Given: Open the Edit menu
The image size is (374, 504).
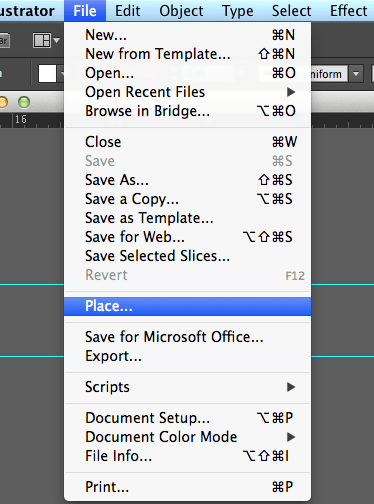Looking at the screenshot, I should 127,11.
